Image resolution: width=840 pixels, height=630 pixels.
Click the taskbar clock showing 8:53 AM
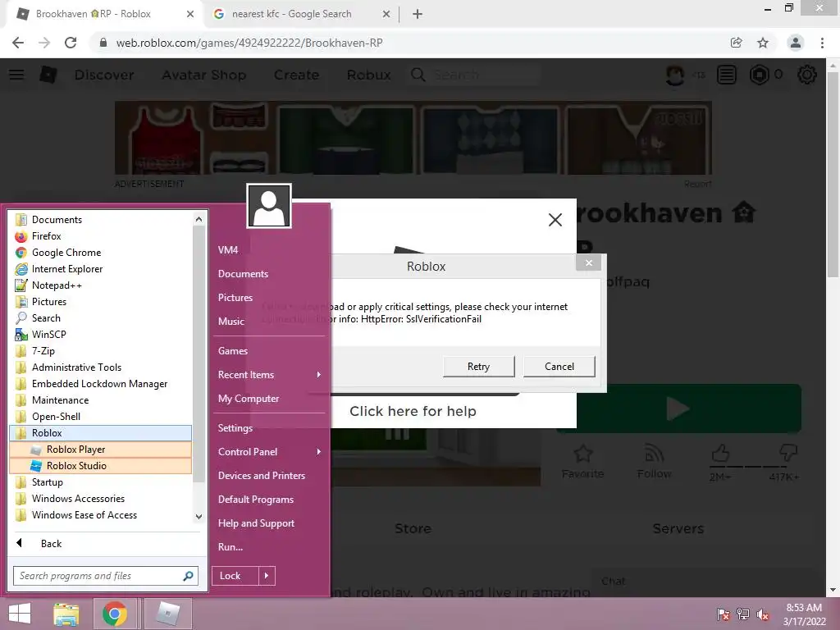click(804, 614)
